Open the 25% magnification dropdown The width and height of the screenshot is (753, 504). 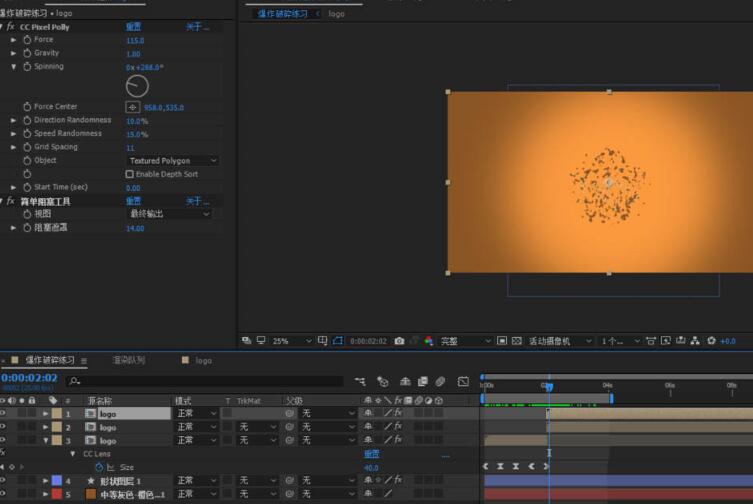click(x=292, y=341)
